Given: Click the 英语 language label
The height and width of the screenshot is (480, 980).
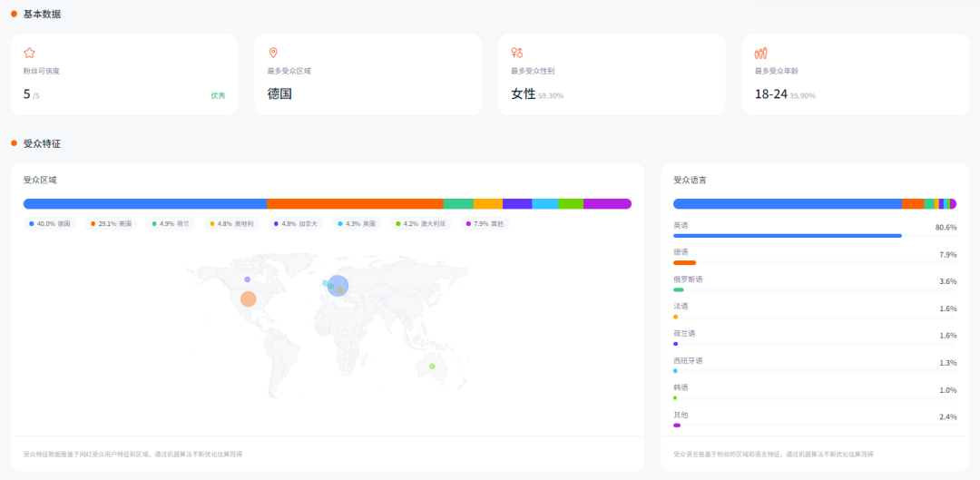Looking at the screenshot, I should pyautogui.click(x=681, y=225).
